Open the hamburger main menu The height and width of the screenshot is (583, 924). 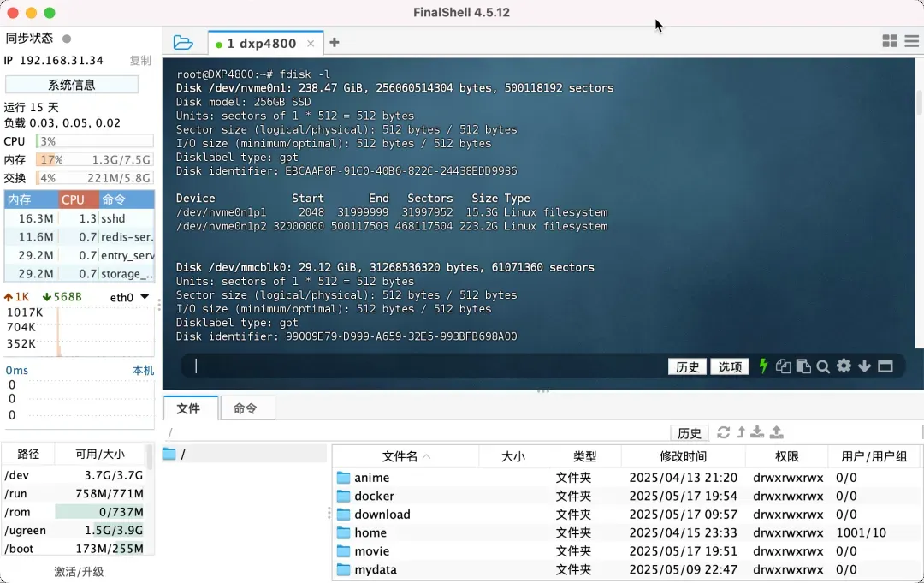912,41
